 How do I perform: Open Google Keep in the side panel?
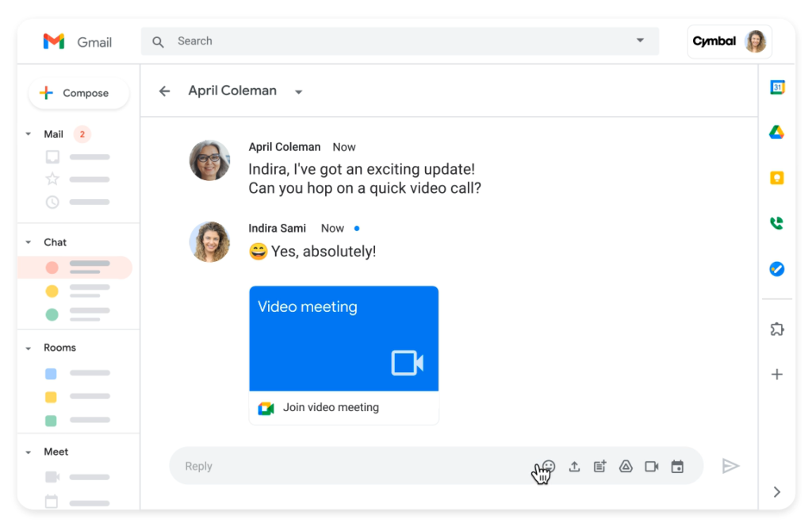pos(777,178)
